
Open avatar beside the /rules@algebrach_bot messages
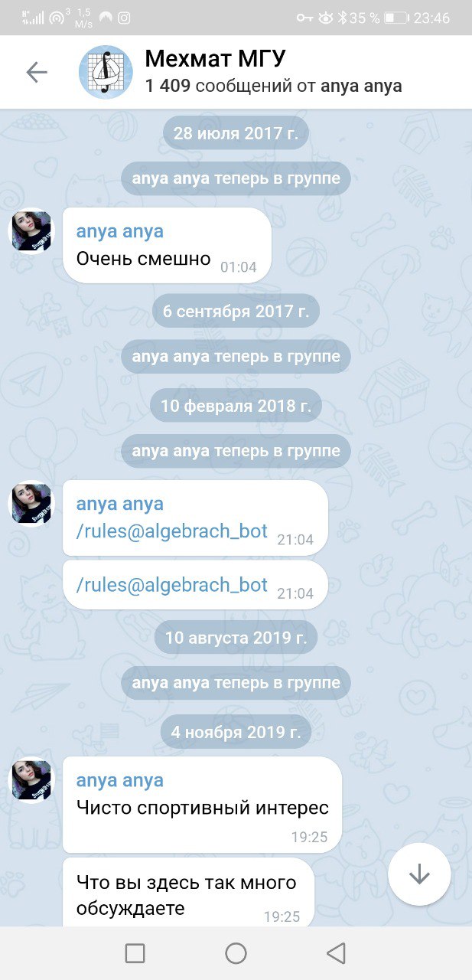pyautogui.click(x=31, y=504)
